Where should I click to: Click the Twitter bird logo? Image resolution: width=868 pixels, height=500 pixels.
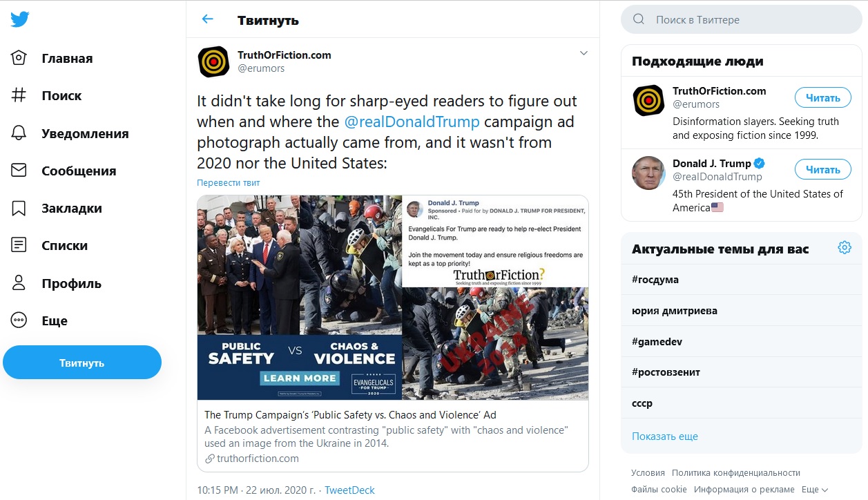19,19
